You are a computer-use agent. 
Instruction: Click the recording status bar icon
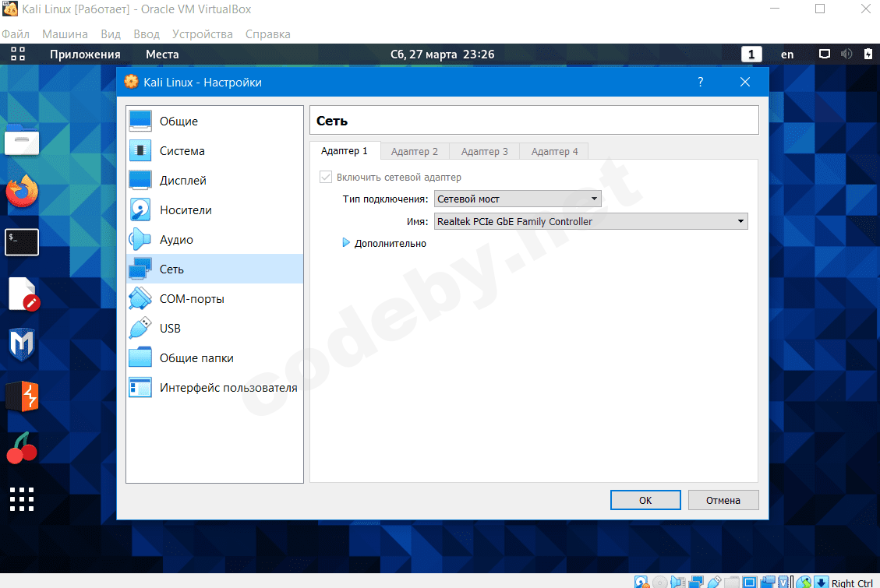coord(767,583)
